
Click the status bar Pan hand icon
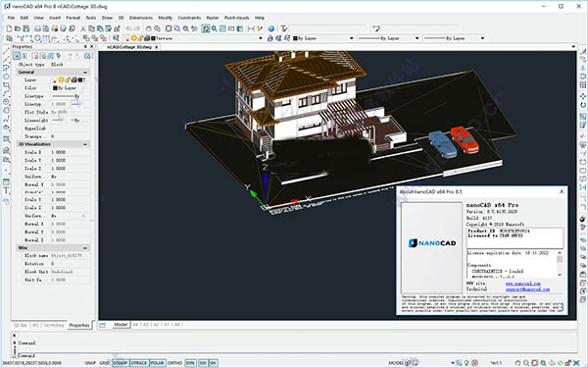(x=517, y=363)
